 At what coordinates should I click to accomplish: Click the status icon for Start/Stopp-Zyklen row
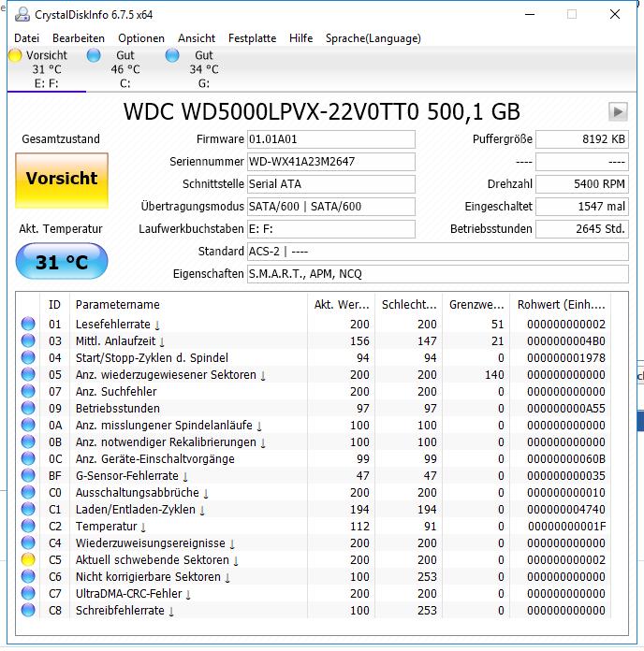(28, 357)
